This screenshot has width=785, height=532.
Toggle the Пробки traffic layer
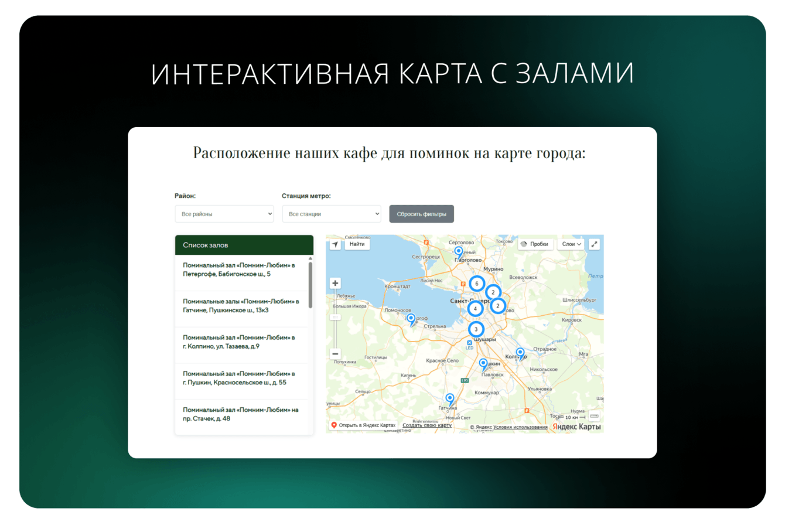point(535,244)
